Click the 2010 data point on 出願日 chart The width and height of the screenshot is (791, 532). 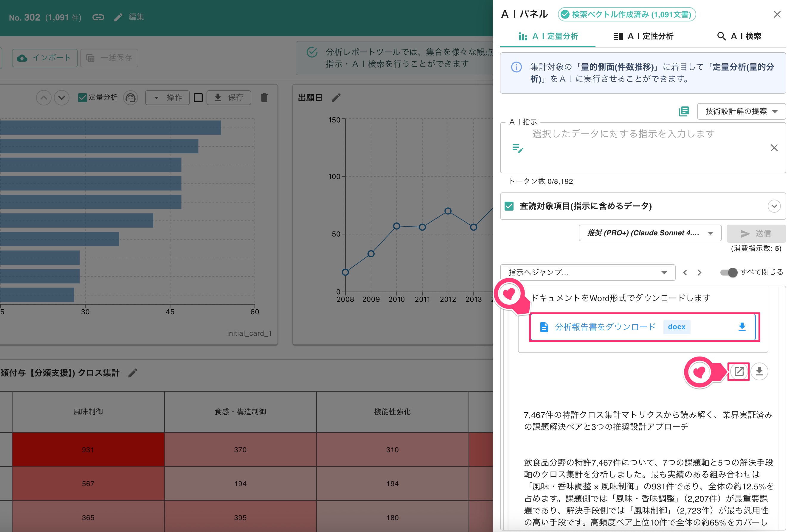tap(396, 226)
